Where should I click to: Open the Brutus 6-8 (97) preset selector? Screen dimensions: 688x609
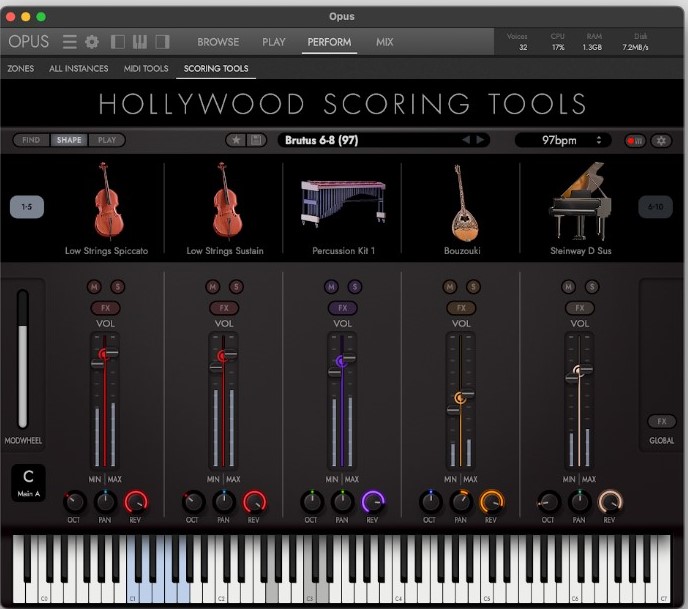tap(383, 140)
